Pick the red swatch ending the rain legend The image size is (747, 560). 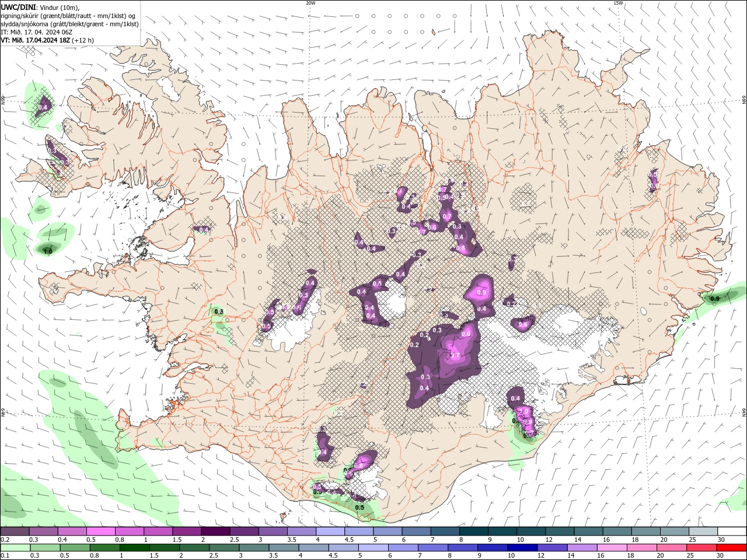731,548
